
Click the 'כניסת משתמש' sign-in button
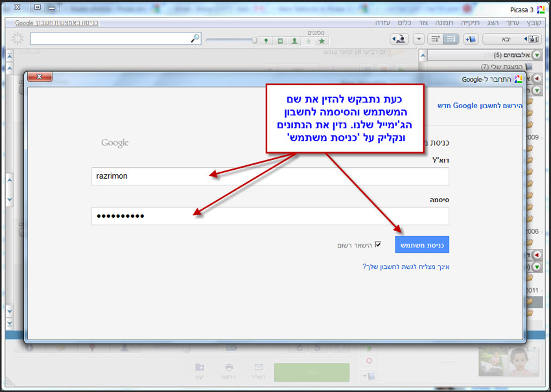(x=422, y=244)
